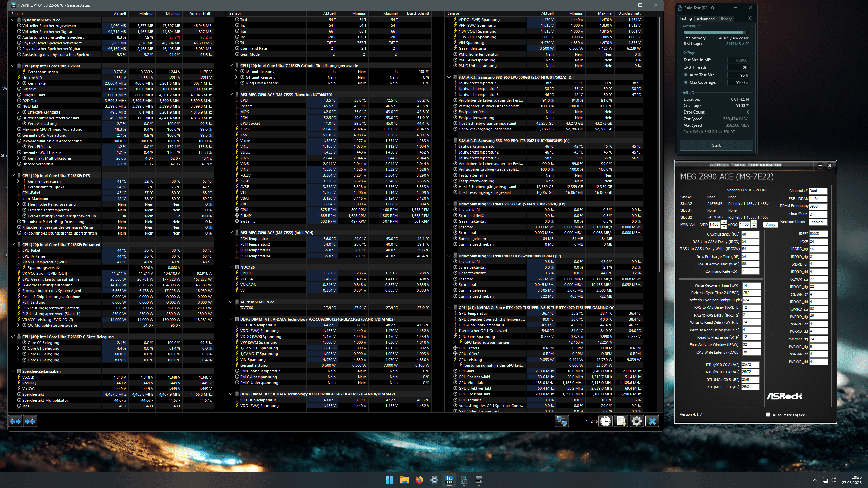868x488 pixels.
Task: Expand the IA Limit Reasons row
Action: (x=236, y=72)
